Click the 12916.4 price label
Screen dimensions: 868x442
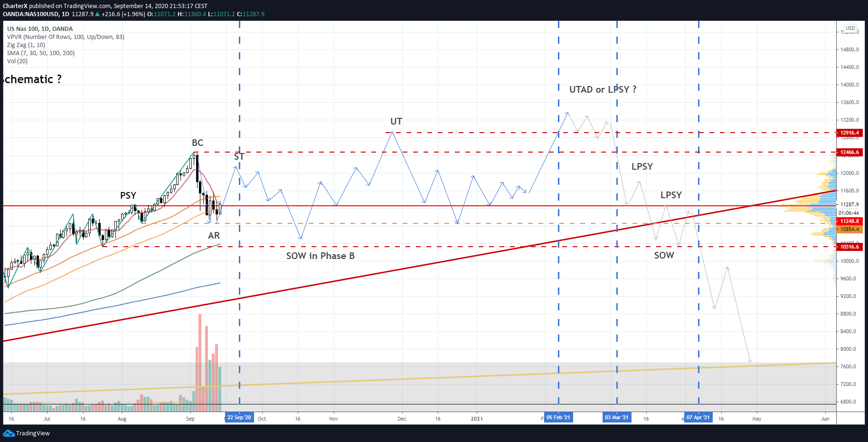click(849, 133)
